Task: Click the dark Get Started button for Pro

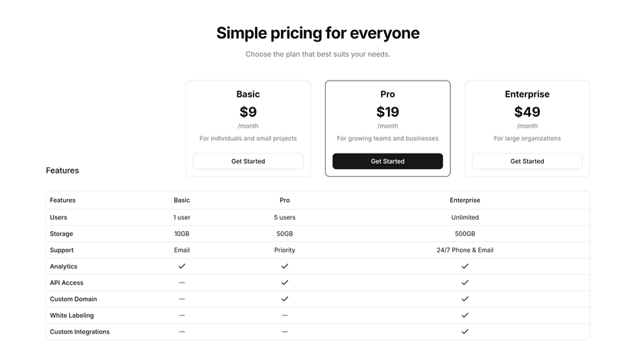Action: pos(387,161)
